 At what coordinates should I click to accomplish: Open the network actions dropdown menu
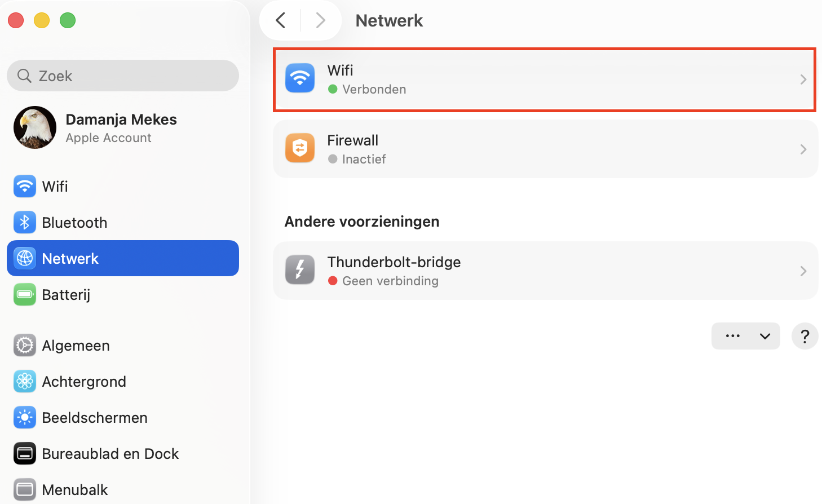click(x=745, y=336)
